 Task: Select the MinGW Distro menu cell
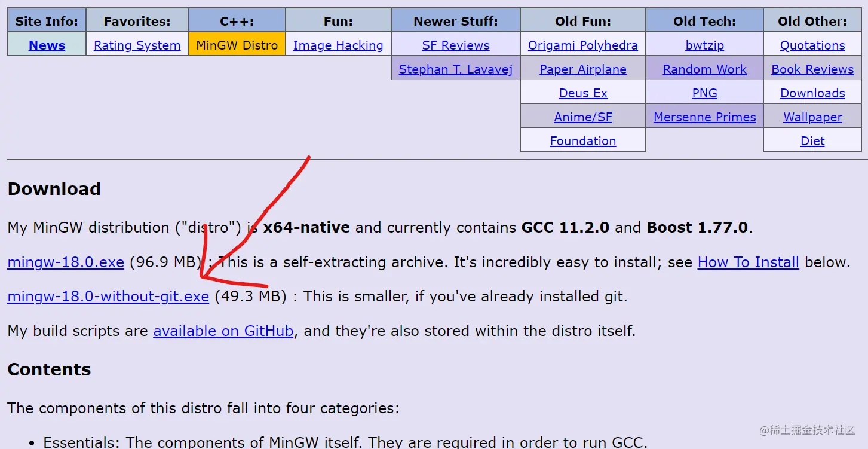[x=237, y=45]
